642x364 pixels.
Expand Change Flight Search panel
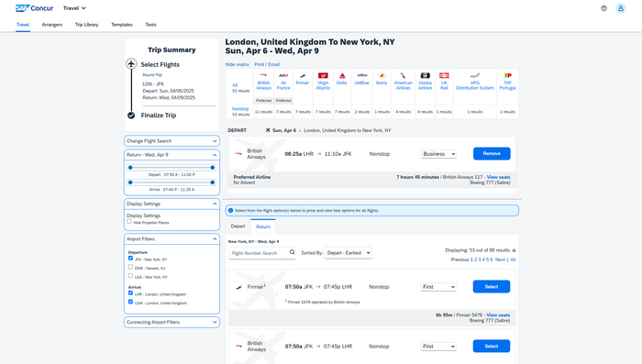(172, 141)
